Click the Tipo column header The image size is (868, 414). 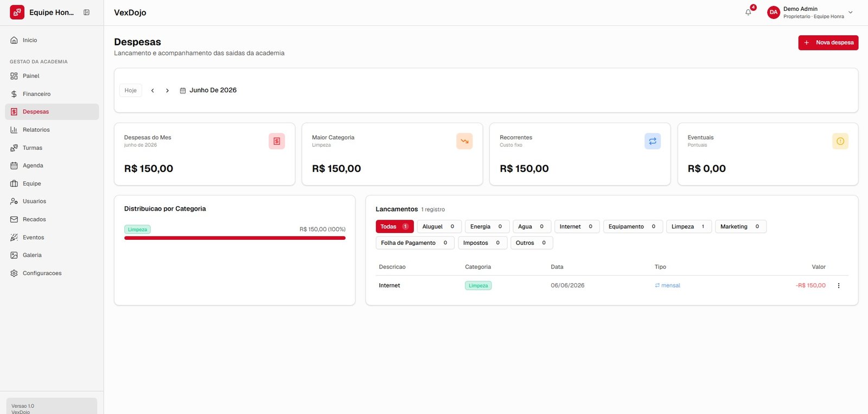point(660,267)
